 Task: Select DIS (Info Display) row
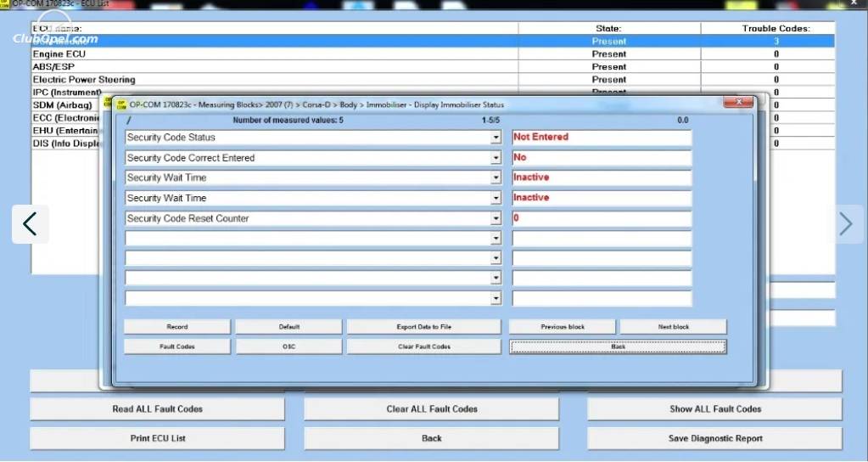pos(65,144)
